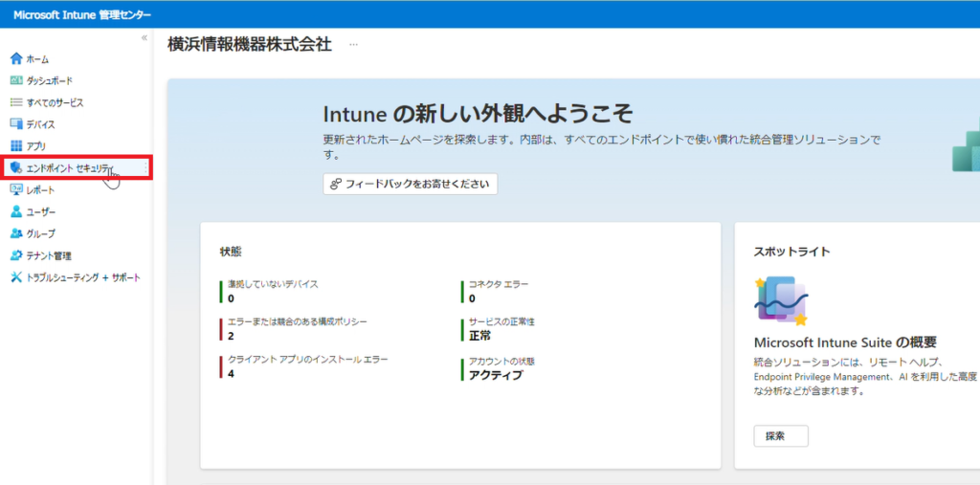Viewport: 980px width, 485px height.
Task: Click the Endpoint security shield icon
Action: tap(16, 168)
